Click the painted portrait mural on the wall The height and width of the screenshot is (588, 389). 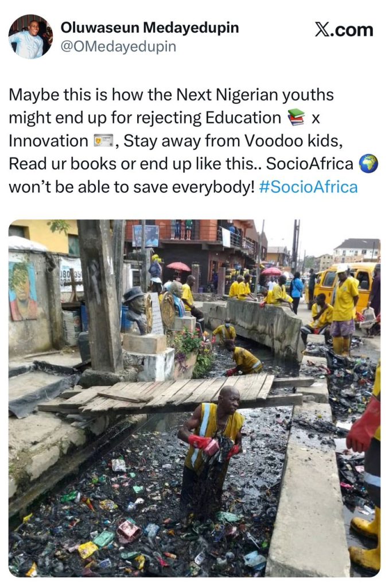pos(22,291)
